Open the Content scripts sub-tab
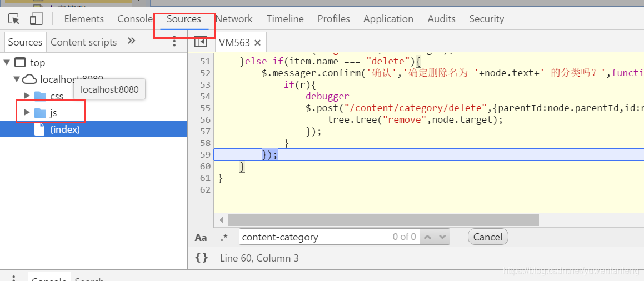Screen dimensions: 644x281 [x=84, y=42]
